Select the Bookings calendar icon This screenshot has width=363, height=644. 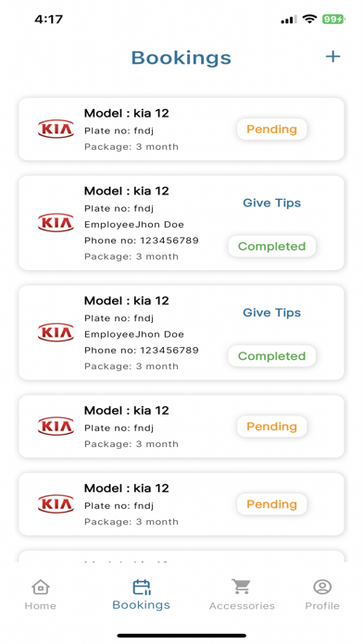(x=142, y=587)
